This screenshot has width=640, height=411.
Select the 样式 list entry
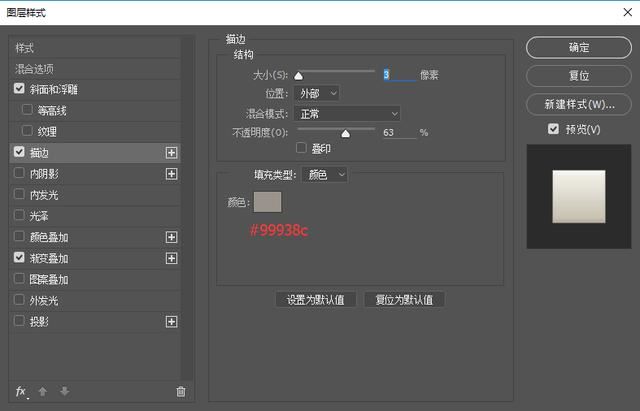95,48
